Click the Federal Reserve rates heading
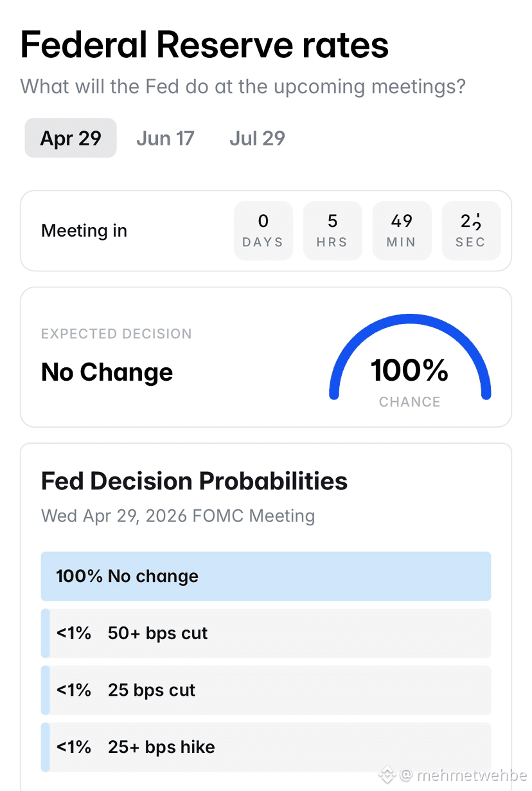 click(x=204, y=45)
